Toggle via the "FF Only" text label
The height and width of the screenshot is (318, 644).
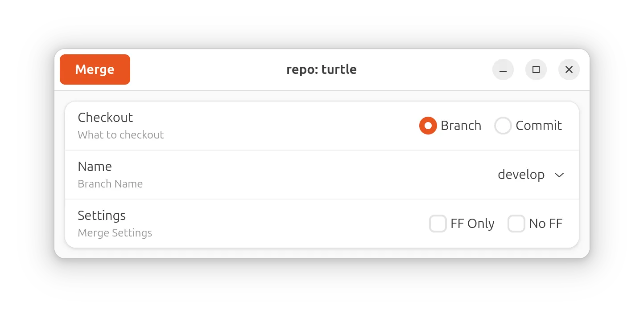(472, 224)
